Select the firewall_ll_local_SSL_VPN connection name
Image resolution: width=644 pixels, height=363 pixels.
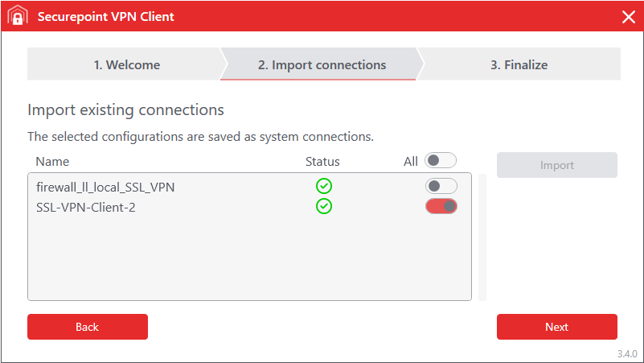(105, 187)
